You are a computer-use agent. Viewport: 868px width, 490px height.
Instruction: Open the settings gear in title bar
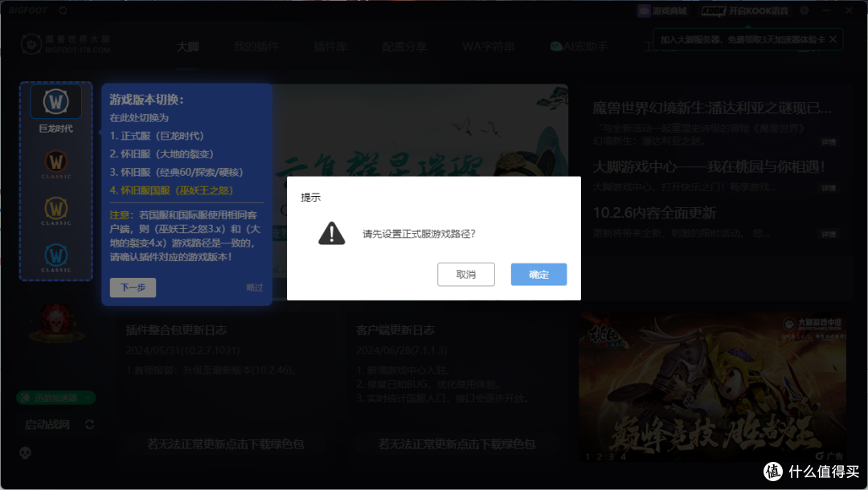(805, 10)
